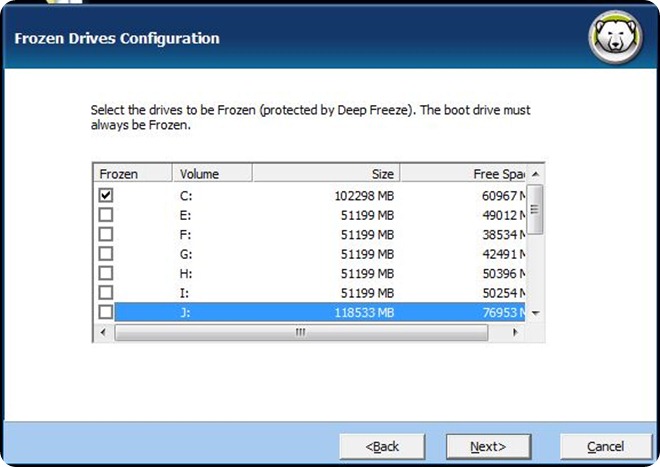This screenshot has height=467, width=660.
Task: Click the Size column header
Action: tap(326, 173)
